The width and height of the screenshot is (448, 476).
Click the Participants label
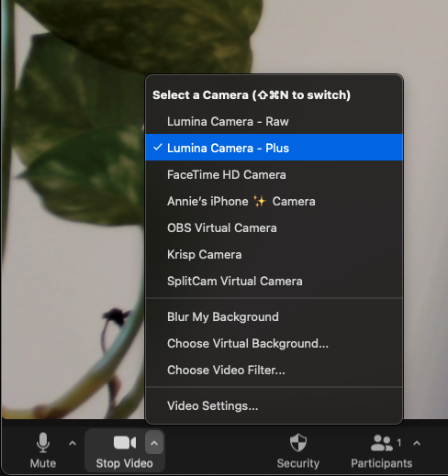pos(381,463)
